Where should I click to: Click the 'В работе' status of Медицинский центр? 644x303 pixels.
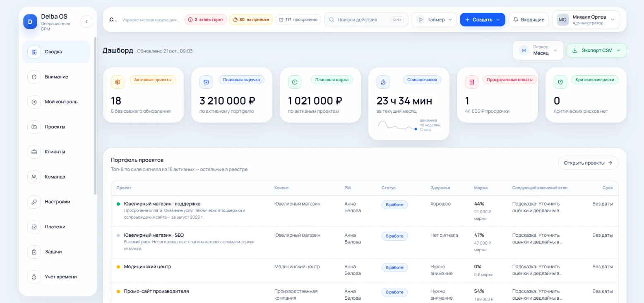click(395, 267)
